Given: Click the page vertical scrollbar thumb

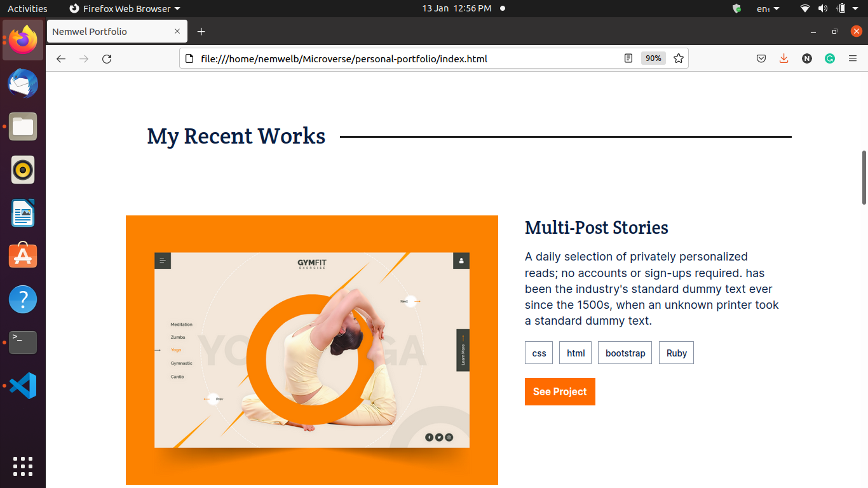Looking at the screenshot, I should point(864,177).
